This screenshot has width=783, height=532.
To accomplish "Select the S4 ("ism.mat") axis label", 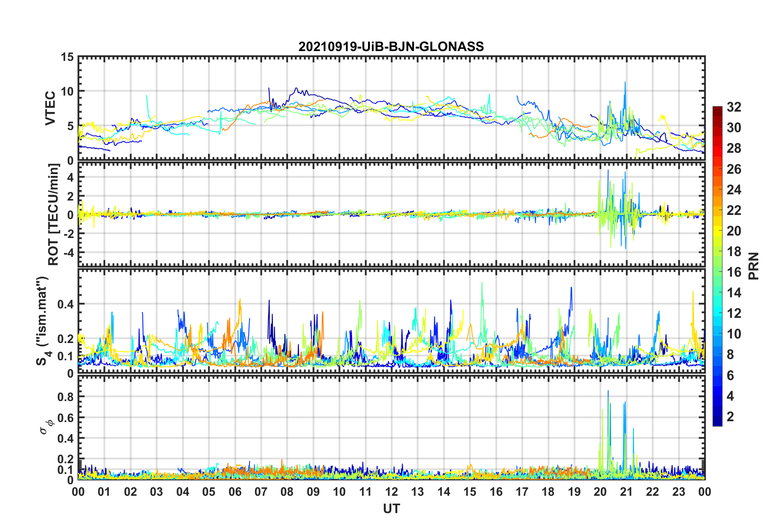I will pyautogui.click(x=42, y=321).
